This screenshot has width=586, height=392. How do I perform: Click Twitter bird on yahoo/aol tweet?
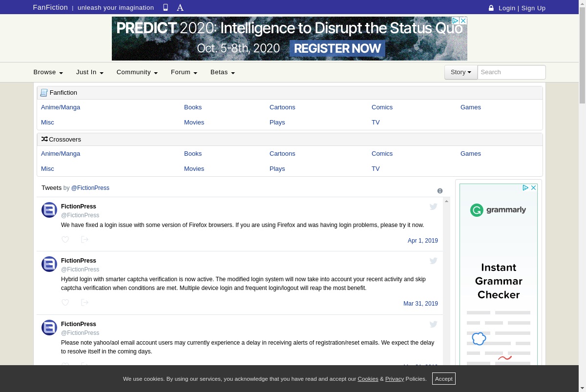(x=433, y=324)
